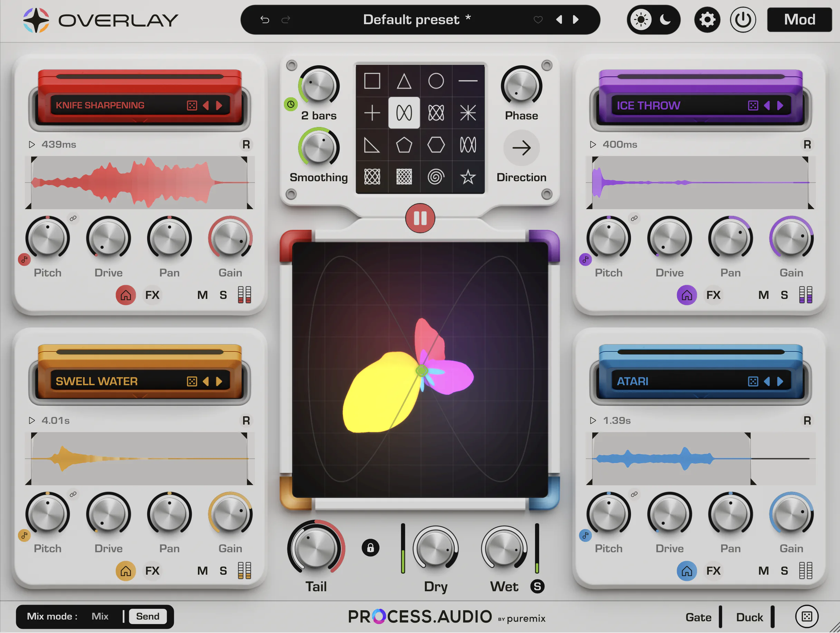Open the settings gear
Image resolution: width=840 pixels, height=633 pixels.
click(707, 19)
